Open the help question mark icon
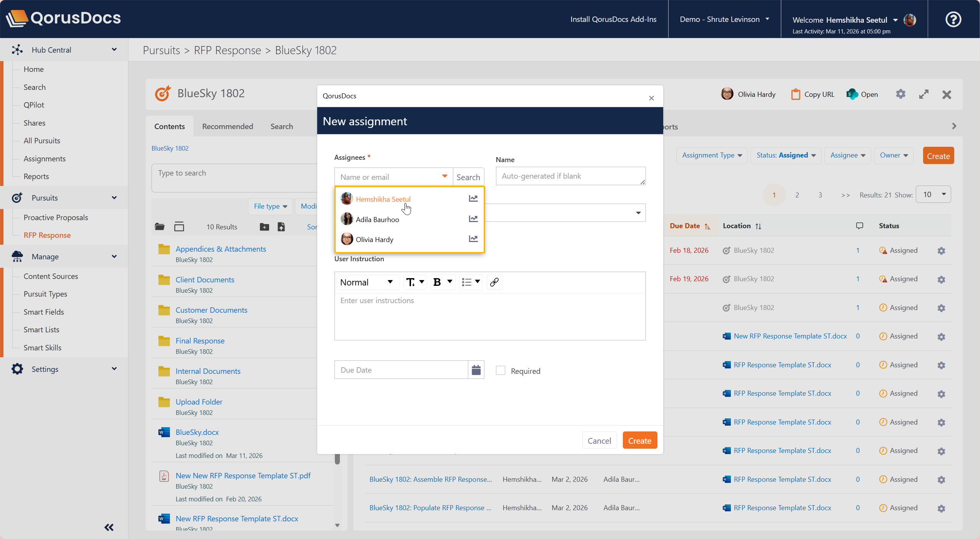This screenshot has height=539, width=980. pos(953,19)
